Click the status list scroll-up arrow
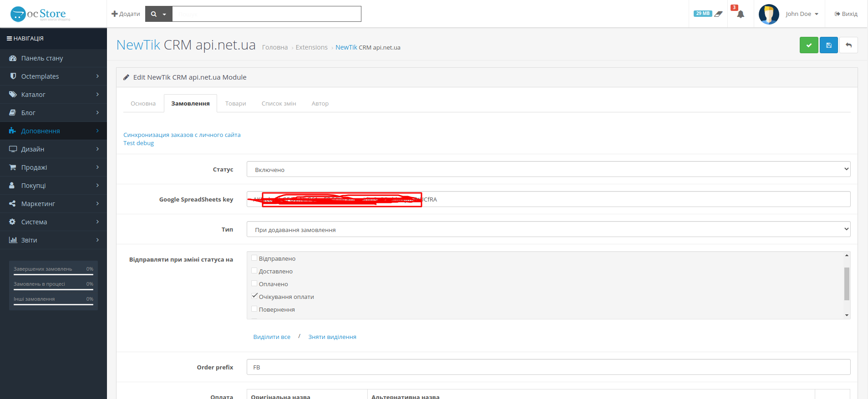Screen dimensions: 868x399 pos(847,255)
